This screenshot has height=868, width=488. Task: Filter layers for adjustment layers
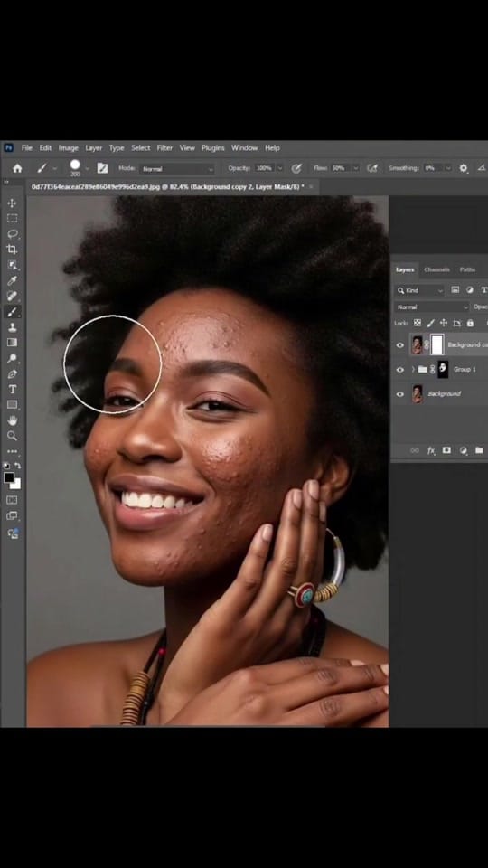[470, 290]
